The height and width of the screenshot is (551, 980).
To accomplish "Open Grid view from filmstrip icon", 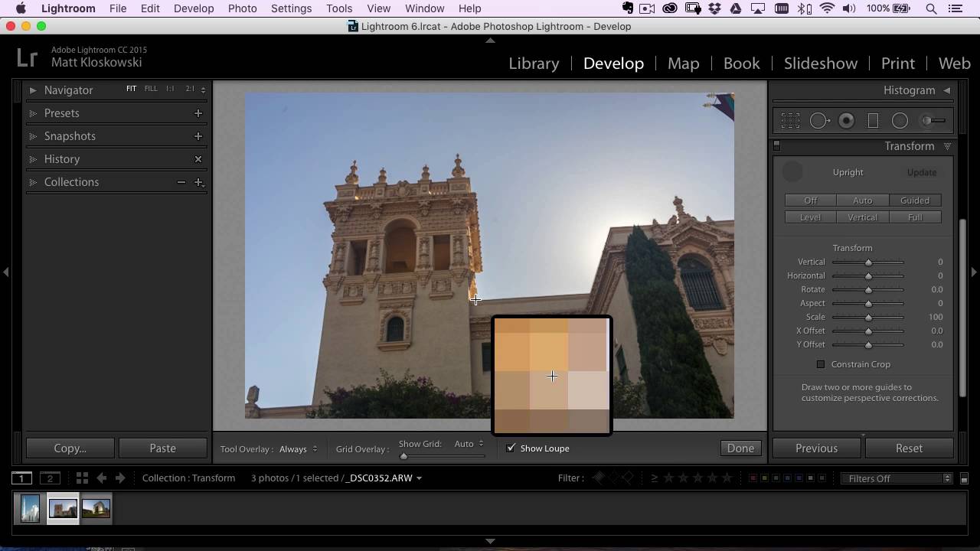I will click(x=82, y=478).
